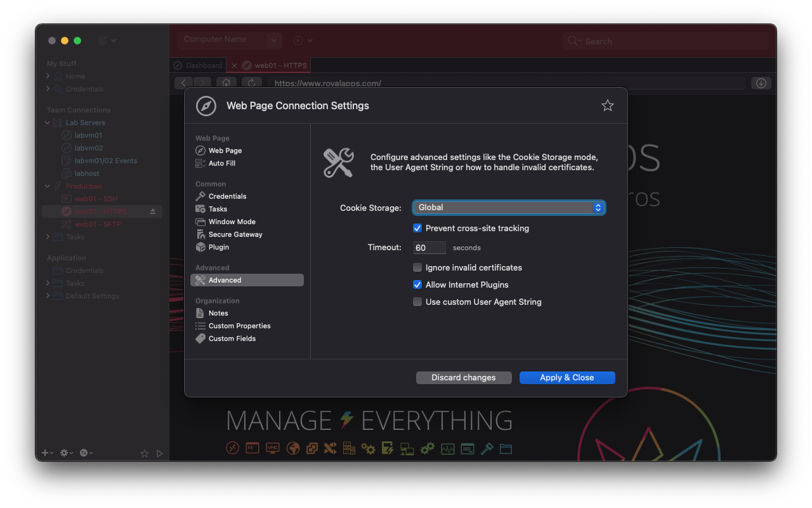812x508 pixels.
Task: Click the Timeout seconds input field
Action: [x=429, y=248]
